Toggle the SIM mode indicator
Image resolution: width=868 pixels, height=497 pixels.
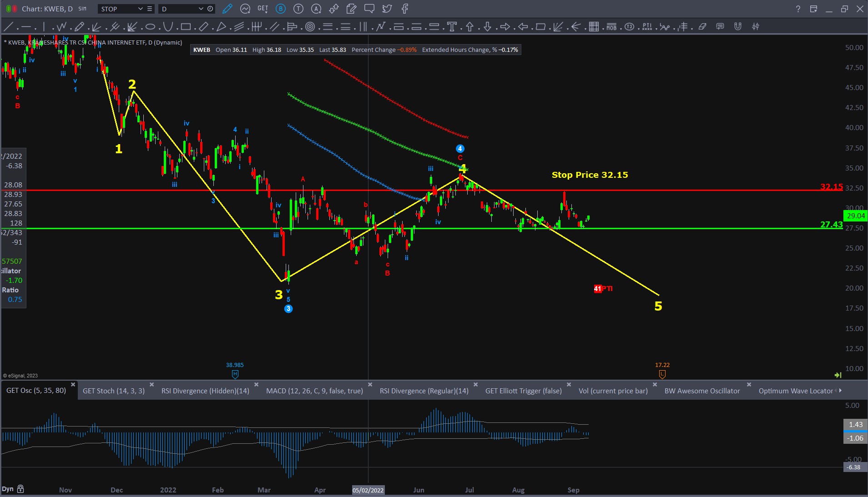click(82, 9)
